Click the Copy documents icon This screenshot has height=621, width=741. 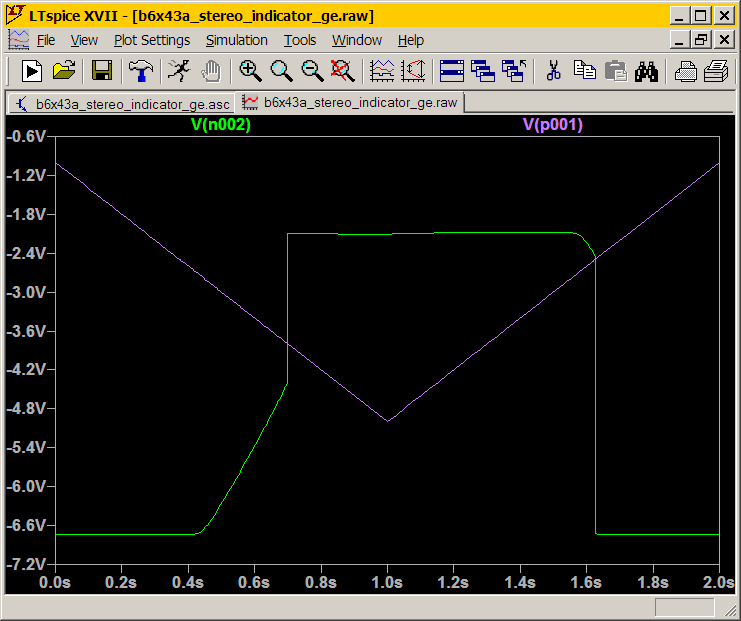(585, 71)
